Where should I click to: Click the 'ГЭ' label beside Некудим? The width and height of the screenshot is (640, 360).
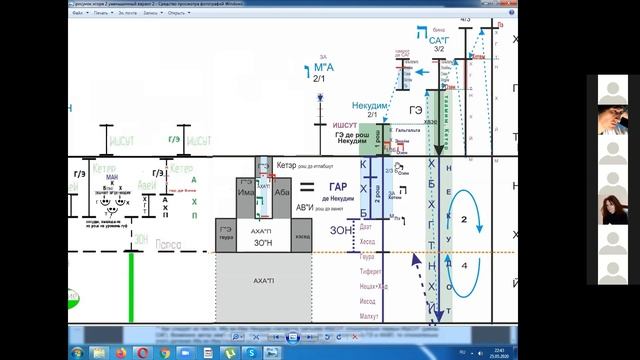416,110
